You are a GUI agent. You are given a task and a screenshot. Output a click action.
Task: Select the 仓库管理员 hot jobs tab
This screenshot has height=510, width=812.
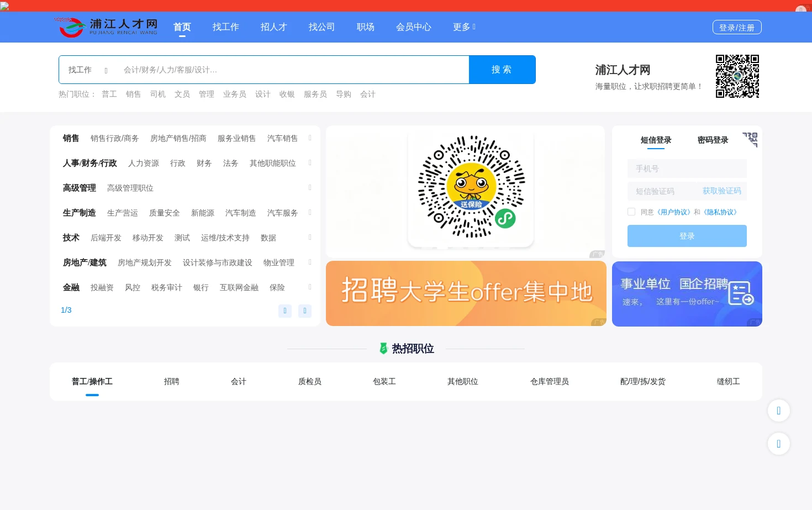click(x=550, y=381)
